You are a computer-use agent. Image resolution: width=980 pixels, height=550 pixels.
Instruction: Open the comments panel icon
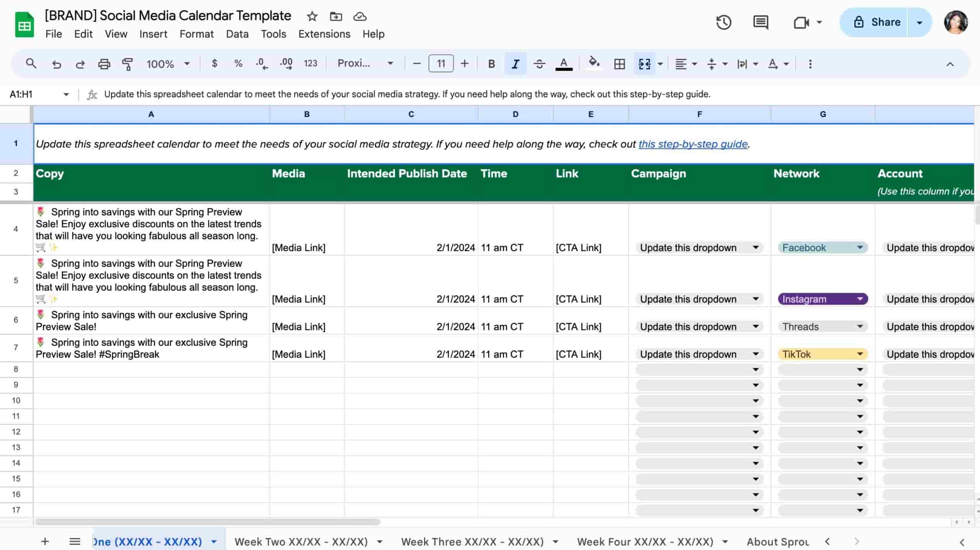coord(760,23)
